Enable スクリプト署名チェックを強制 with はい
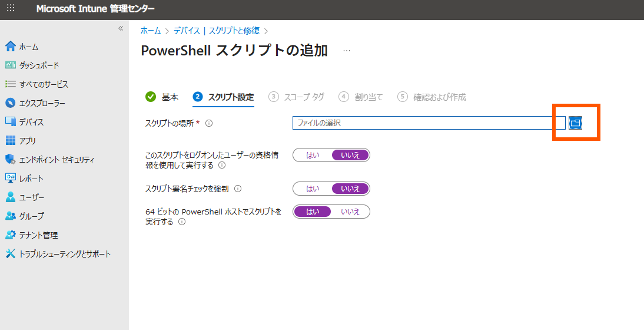The width and height of the screenshot is (644, 330). click(313, 189)
